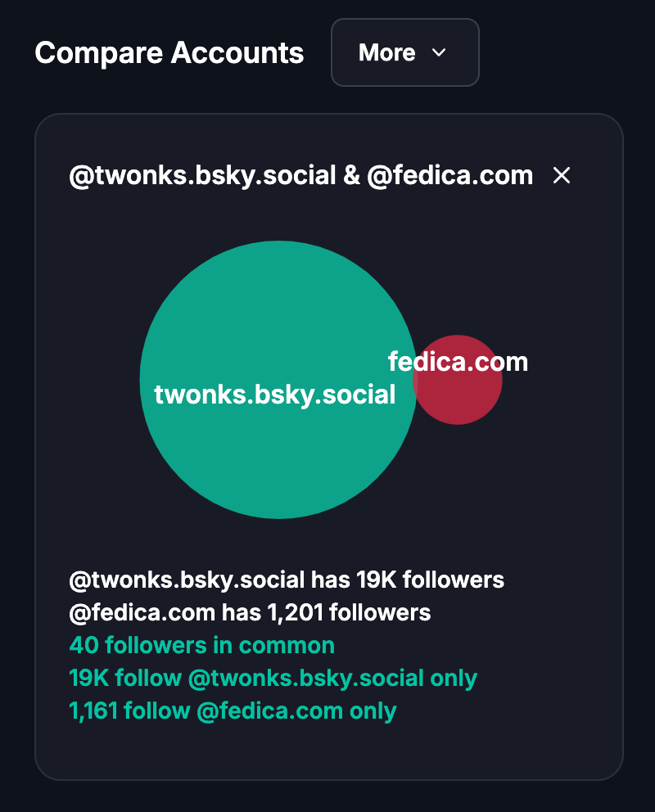This screenshot has width=655, height=812.
Task: Click the 1,161 follow fedica.com only link
Action: [231, 710]
